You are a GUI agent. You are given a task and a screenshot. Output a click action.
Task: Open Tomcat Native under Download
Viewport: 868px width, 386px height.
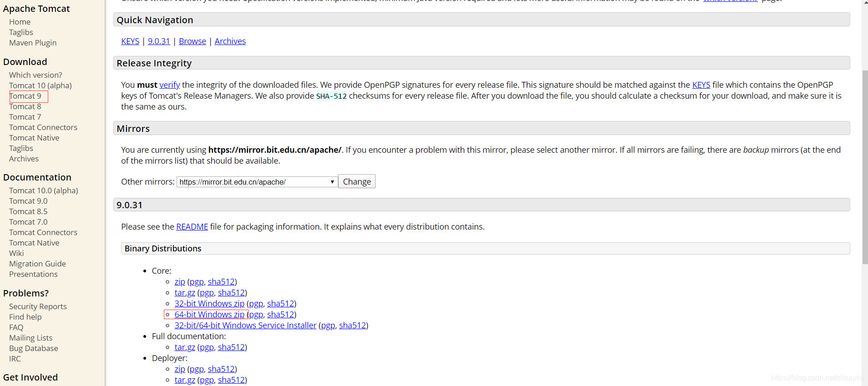[34, 138]
